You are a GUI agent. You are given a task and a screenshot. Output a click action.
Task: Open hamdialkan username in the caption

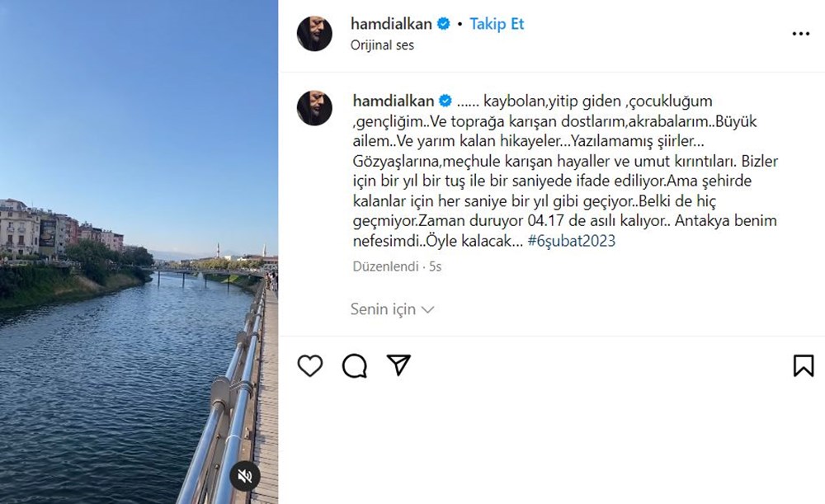pos(394,101)
